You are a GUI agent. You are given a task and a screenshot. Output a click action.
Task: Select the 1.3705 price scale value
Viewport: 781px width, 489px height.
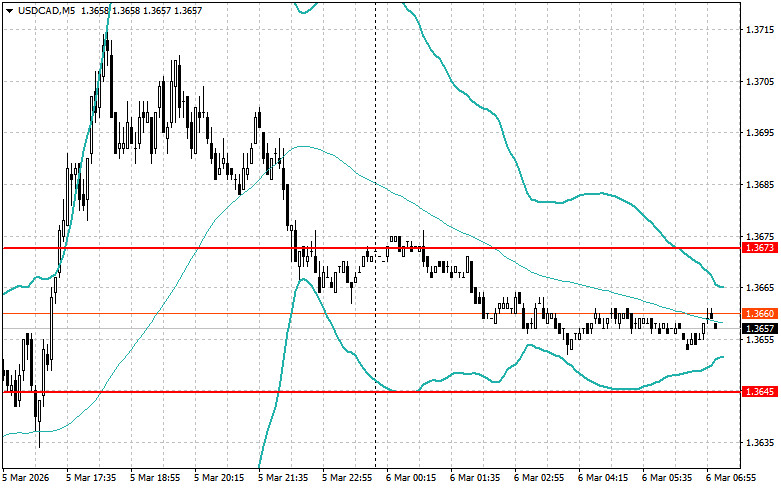point(760,82)
